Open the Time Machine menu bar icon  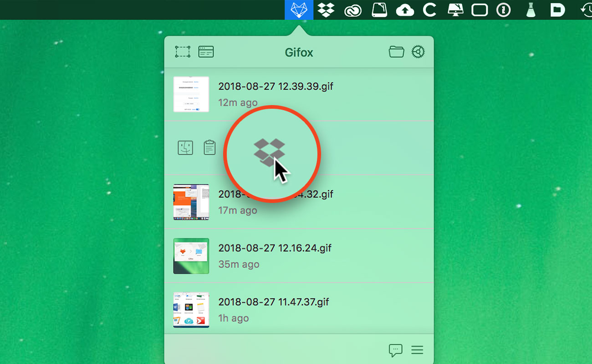coord(587,10)
